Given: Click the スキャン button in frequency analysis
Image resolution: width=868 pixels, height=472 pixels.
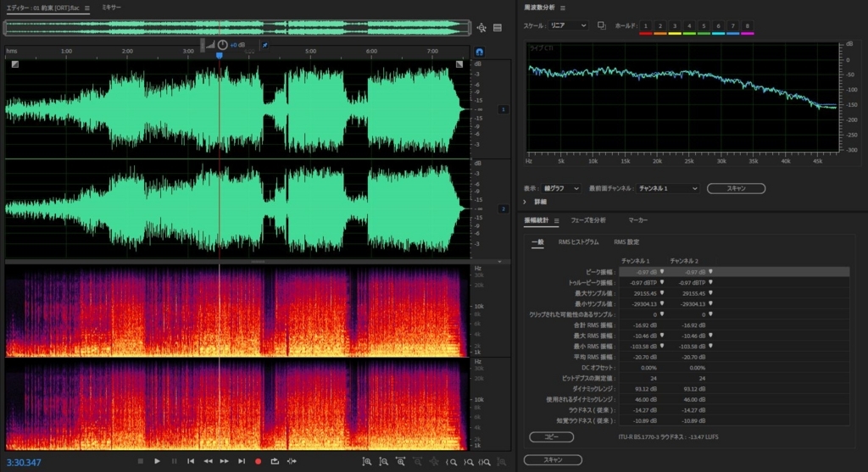Looking at the screenshot, I should tap(737, 189).
